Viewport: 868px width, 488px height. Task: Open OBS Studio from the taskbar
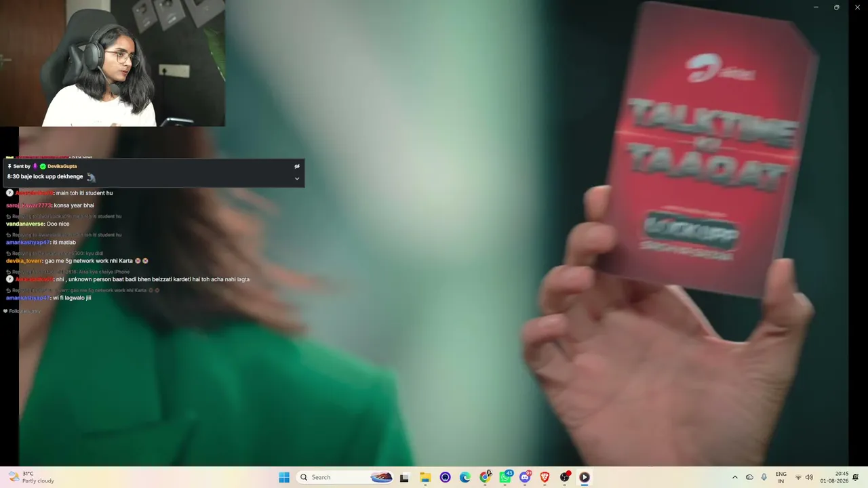[564, 477]
